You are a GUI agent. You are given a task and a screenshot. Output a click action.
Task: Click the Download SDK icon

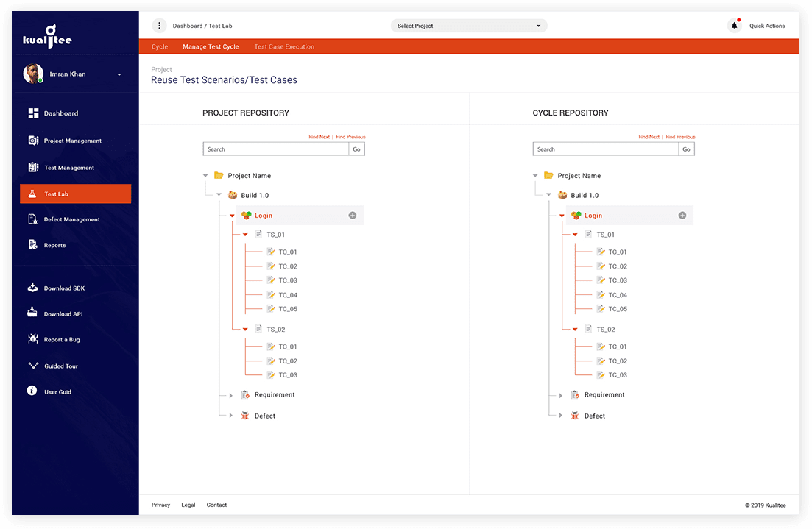tap(32, 287)
